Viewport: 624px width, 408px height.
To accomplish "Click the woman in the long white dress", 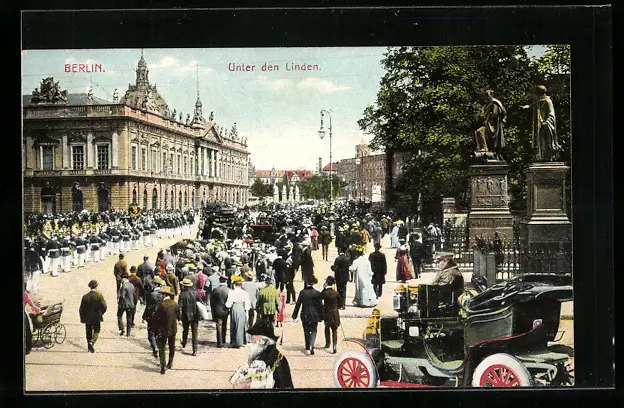I will click(363, 280).
